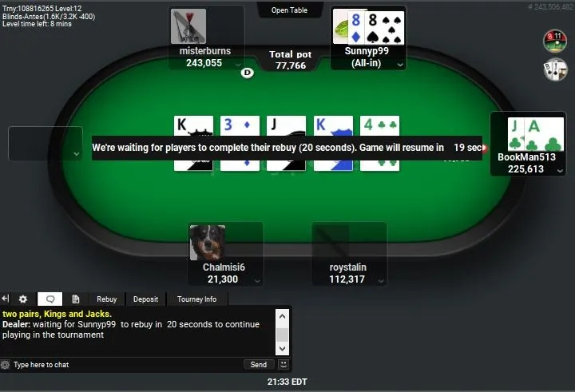Expand misterburns player options chevron
Screen dimensions: 575x392
point(238,65)
